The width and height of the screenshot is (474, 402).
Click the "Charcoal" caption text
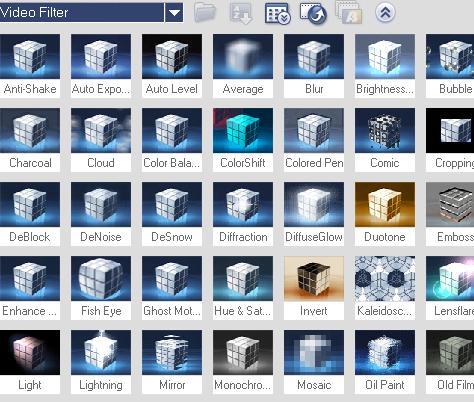(30, 163)
